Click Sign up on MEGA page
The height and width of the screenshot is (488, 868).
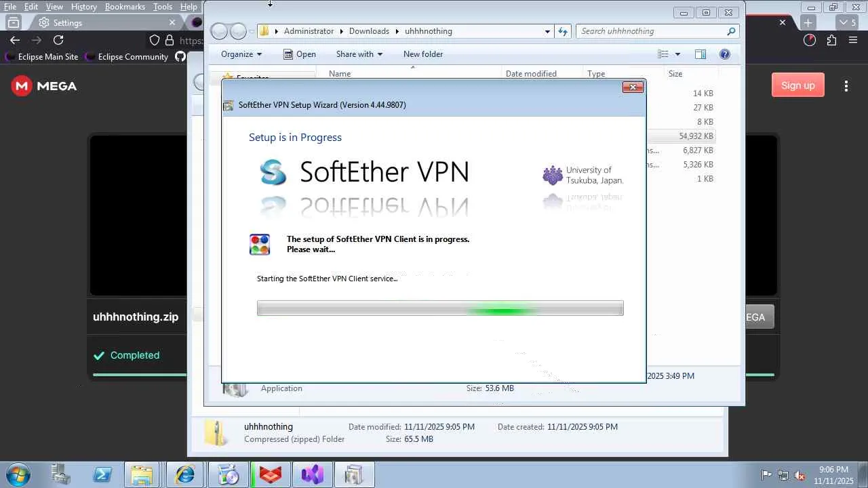coord(798,85)
